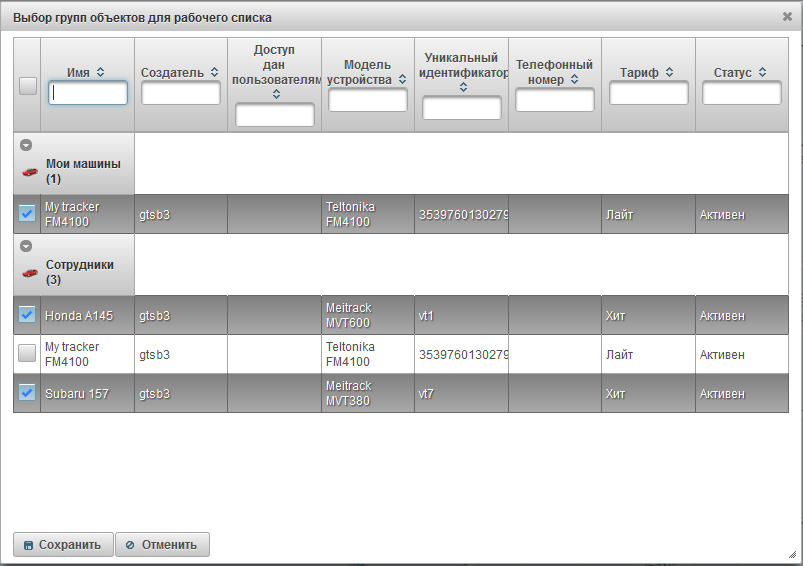Toggle the select-all checkbox in header
The height and width of the screenshot is (566, 803).
(28, 86)
